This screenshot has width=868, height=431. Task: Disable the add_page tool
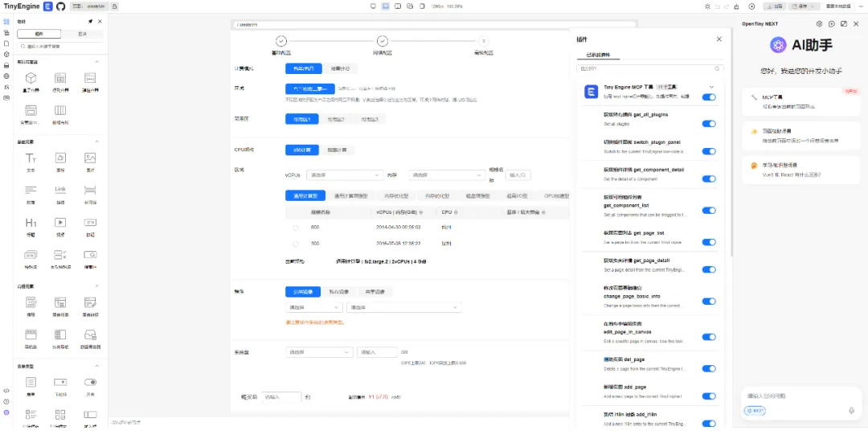[x=709, y=396]
